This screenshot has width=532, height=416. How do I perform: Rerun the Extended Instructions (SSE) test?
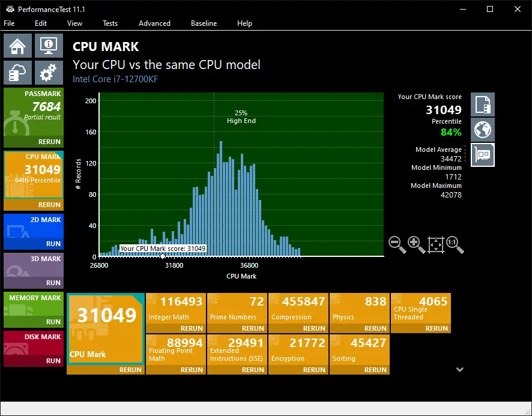[x=253, y=370]
